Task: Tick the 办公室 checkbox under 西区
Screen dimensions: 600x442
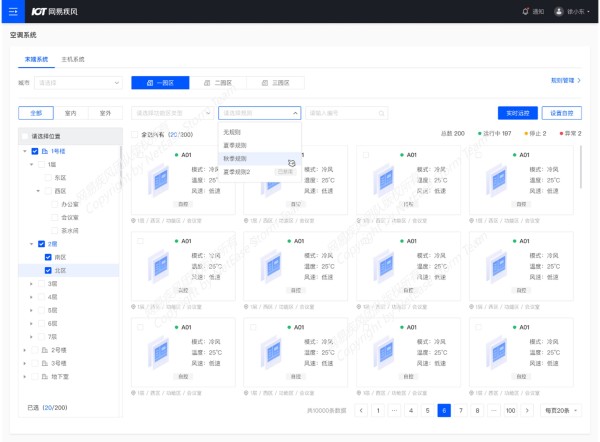Action: (x=55, y=203)
